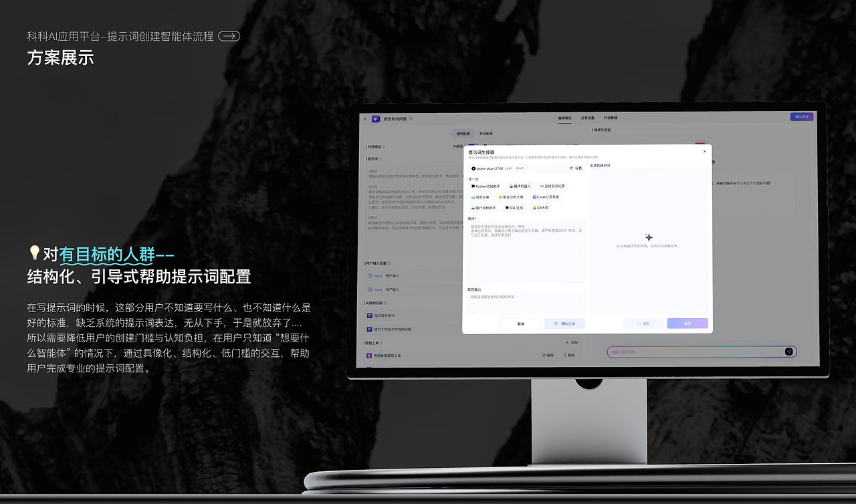This screenshot has width=856, height=504.
Task: Try the 润色文章 sample chip
Action: point(480,197)
